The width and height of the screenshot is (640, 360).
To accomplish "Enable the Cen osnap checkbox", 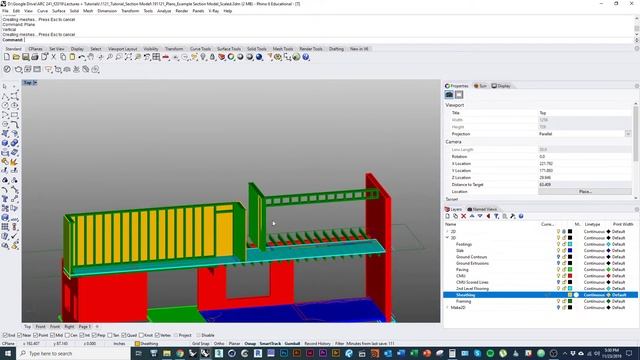I will pyautogui.click(x=68, y=335).
